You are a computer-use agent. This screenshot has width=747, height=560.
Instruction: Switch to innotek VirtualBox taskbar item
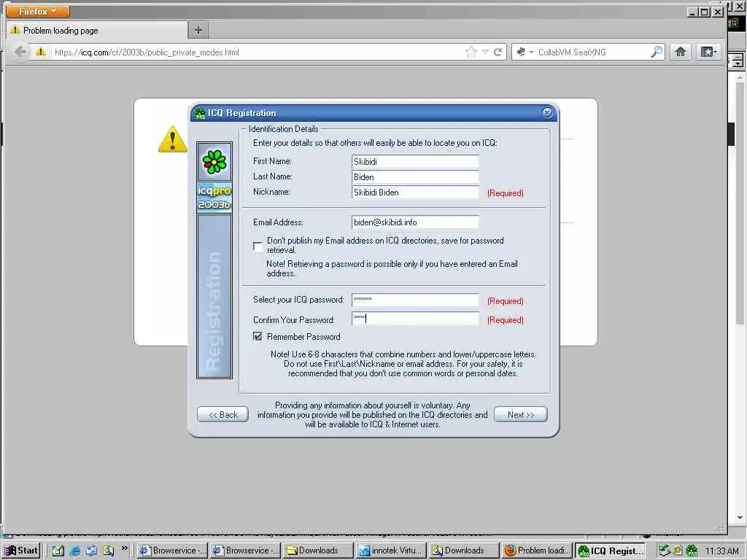[x=392, y=551]
